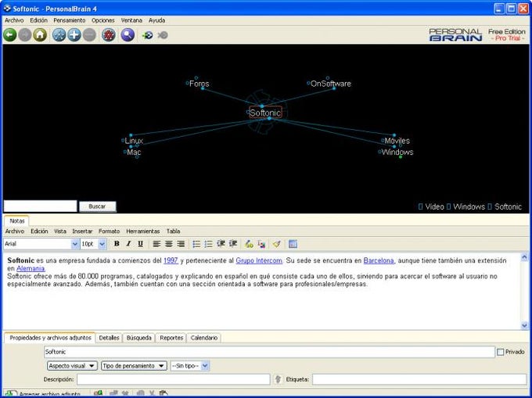The height and width of the screenshot is (398, 532).
Task: Click the insert table icon
Action: [x=293, y=244]
